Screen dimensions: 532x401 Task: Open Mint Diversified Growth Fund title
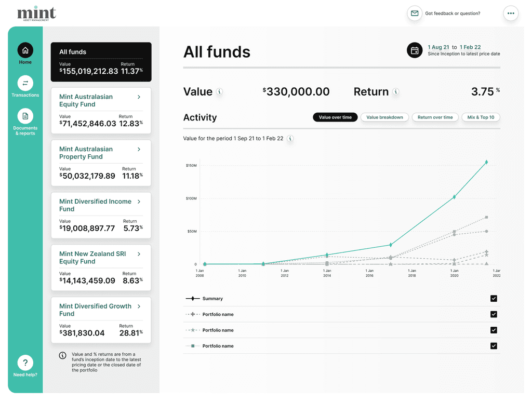click(x=95, y=310)
